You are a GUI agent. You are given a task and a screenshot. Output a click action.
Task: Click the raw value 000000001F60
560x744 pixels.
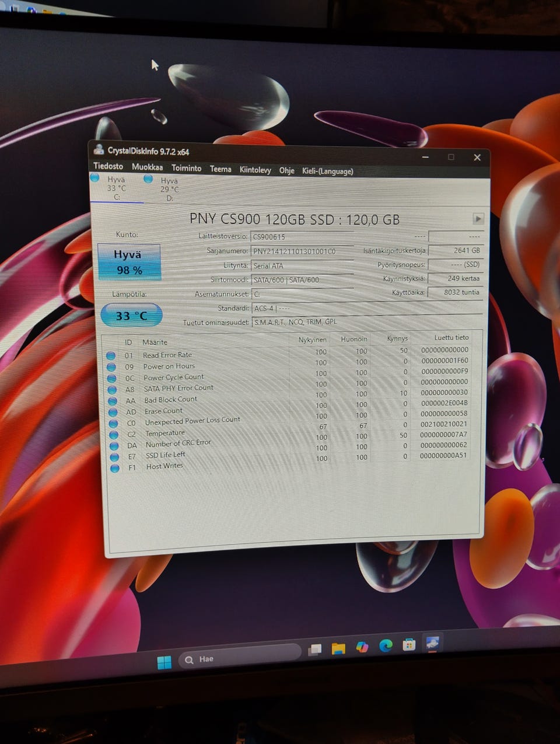(444, 361)
